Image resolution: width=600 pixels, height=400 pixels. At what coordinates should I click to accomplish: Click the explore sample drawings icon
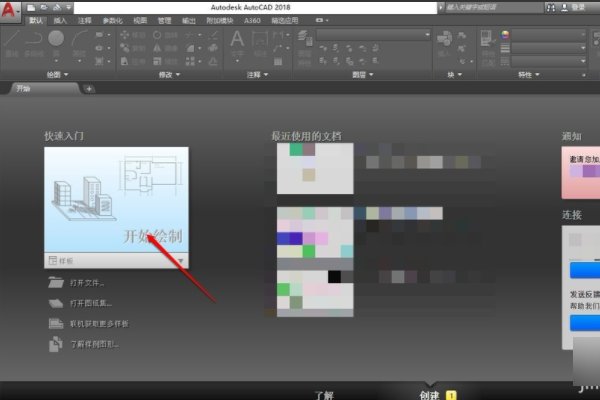55,344
